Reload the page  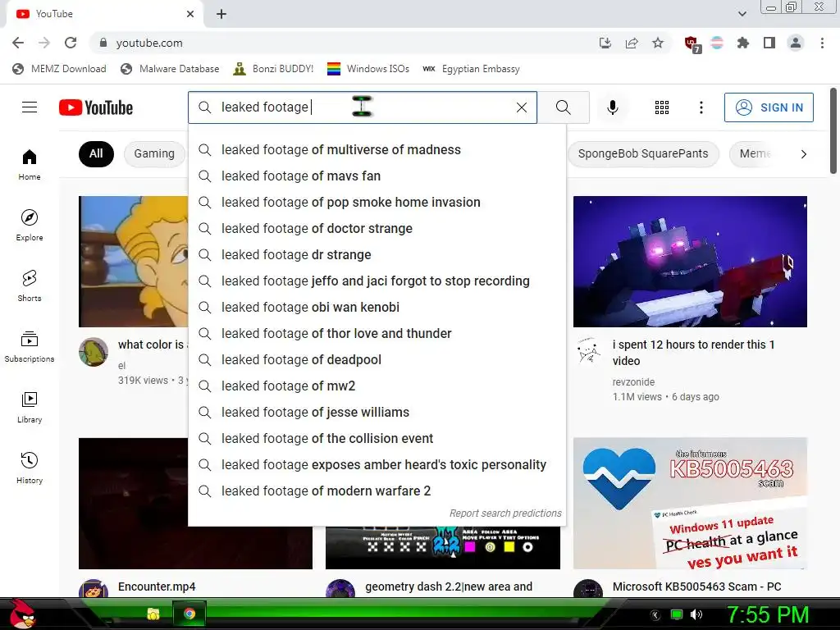click(71, 43)
